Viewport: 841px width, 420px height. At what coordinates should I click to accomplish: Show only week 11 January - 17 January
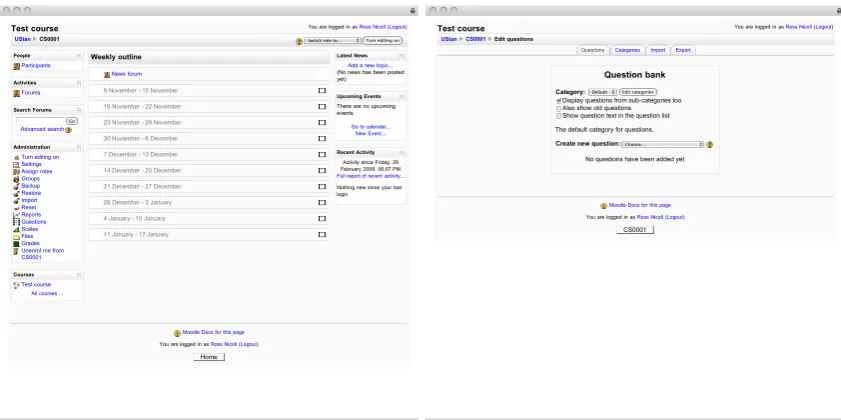coord(322,234)
